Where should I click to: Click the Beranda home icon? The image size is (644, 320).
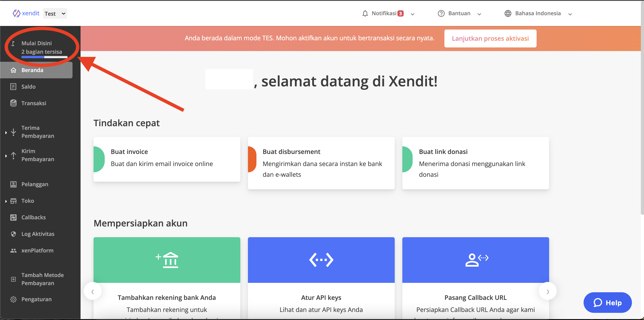click(13, 70)
